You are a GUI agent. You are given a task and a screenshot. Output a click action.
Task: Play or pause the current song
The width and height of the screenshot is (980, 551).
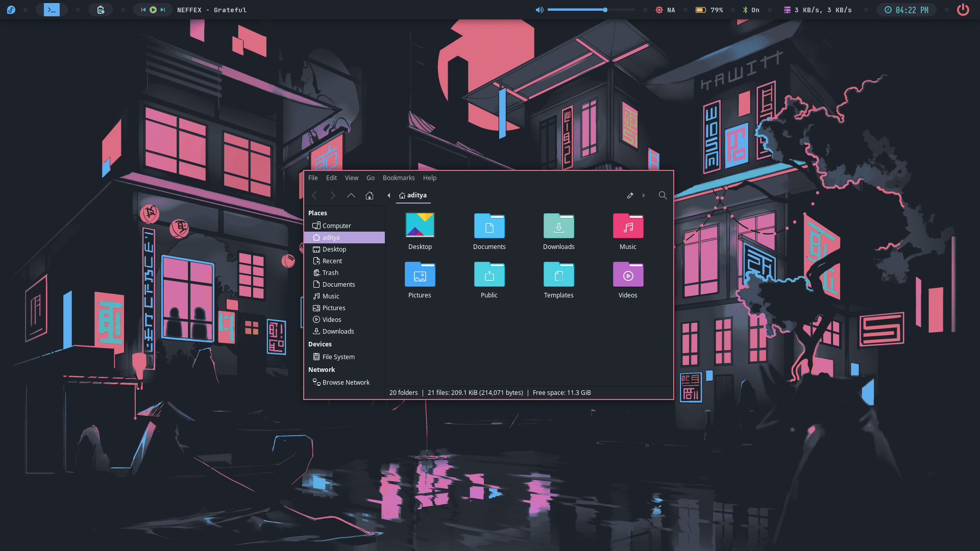[153, 10]
